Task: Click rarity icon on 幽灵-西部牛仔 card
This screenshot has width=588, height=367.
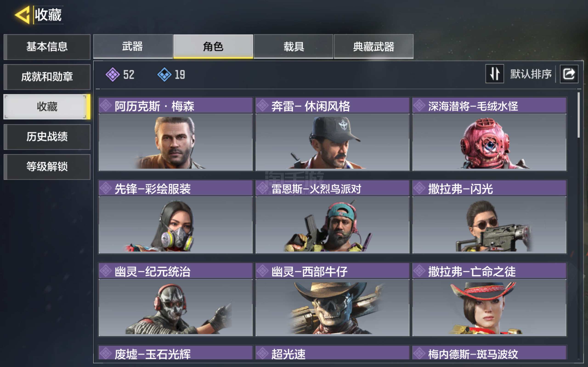Action: 263,271
